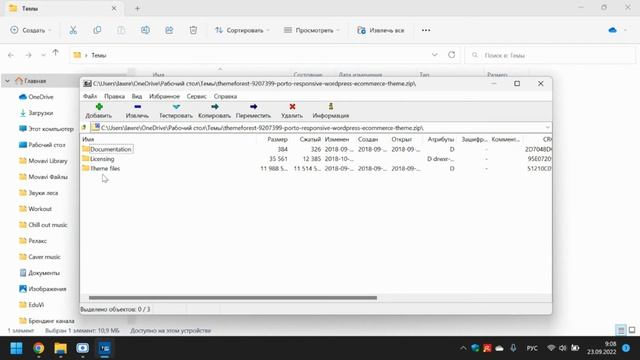Image resolution: width=640 pixels, height=360 pixels.
Task: Sort archive list by Изменен column
Action: click(x=337, y=139)
